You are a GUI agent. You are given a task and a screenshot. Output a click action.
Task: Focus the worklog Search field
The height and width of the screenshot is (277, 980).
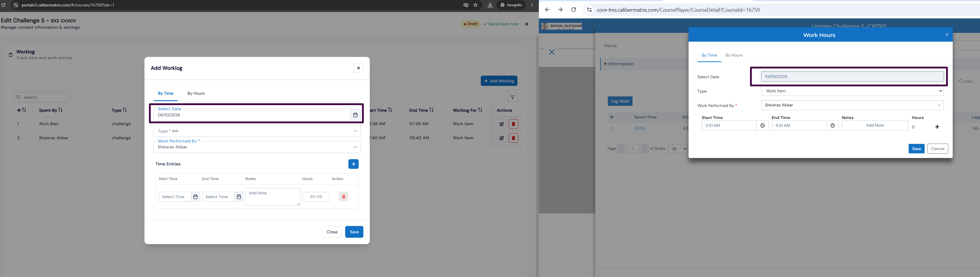[x=42, y=98]
